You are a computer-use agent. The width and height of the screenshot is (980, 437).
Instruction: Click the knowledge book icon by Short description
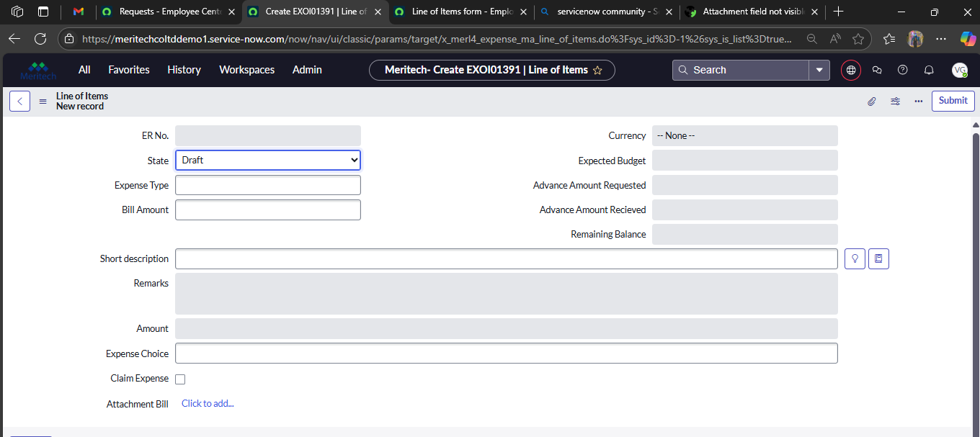(878, 258)
